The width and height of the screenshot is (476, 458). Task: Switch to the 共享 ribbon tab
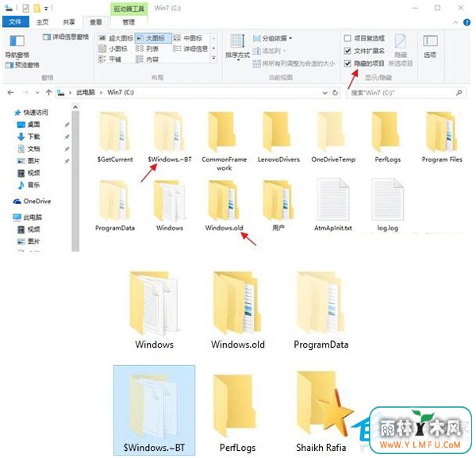[69, 22]
